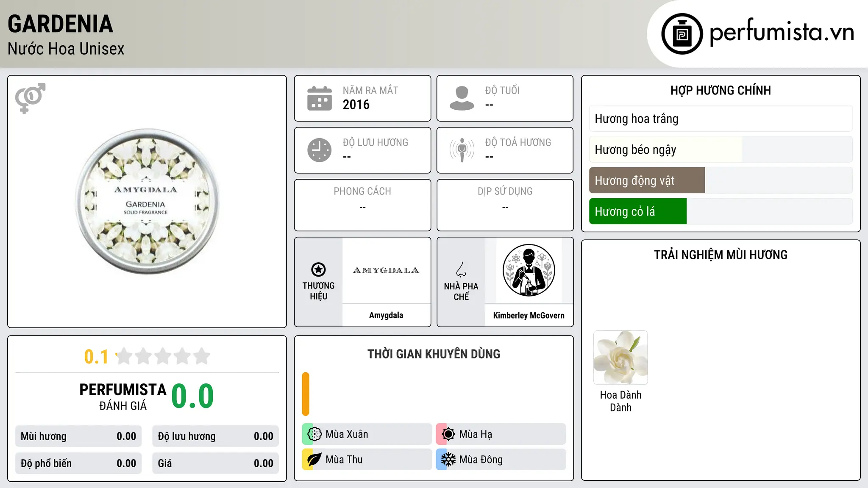The height and width of the screenshot is (488, 868).
Task: Click the sillage icon beside Độ toả hương
Action: point(462,150)
